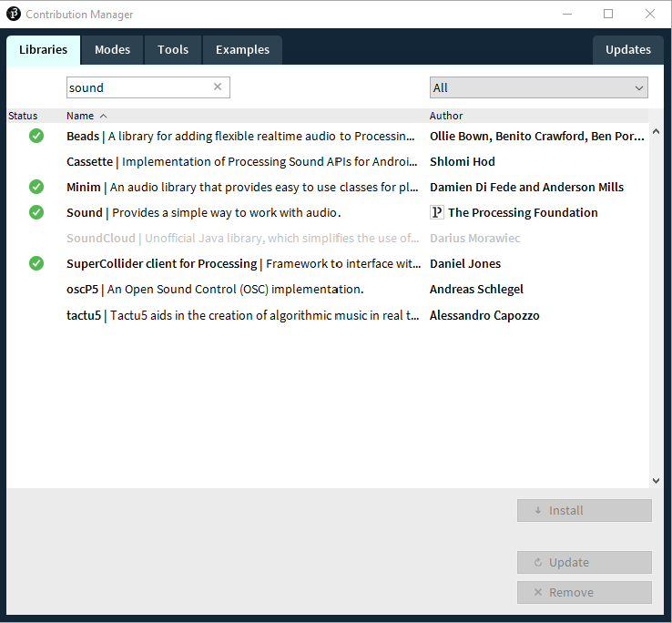The width and height of the screenshot is (672, 623).
Task: Sort by the Status column header
Action: point(23,116)
